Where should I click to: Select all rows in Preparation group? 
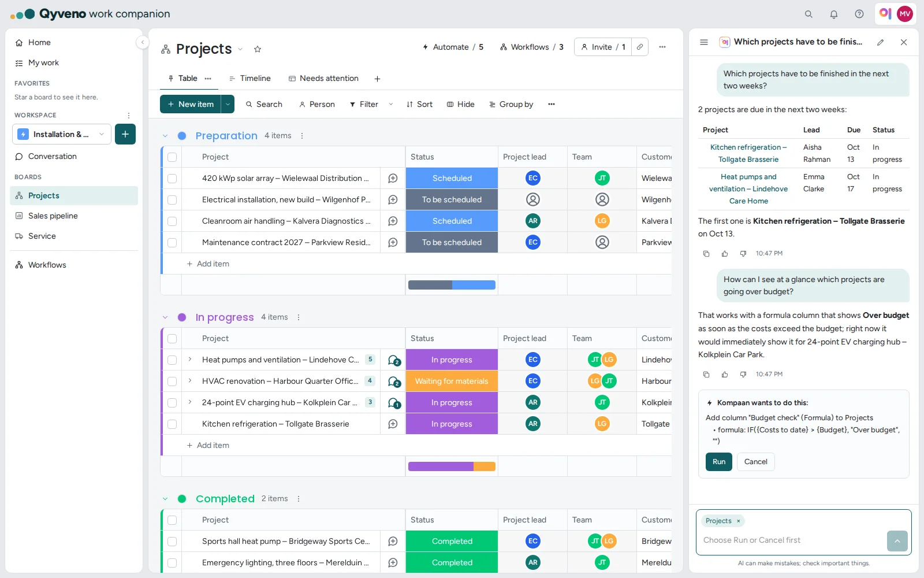(172, 157)
